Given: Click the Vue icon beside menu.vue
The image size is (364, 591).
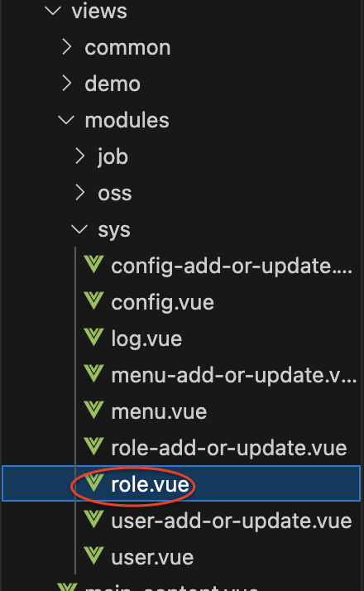Looking at the screenshot, I should (x=93, y=410).
